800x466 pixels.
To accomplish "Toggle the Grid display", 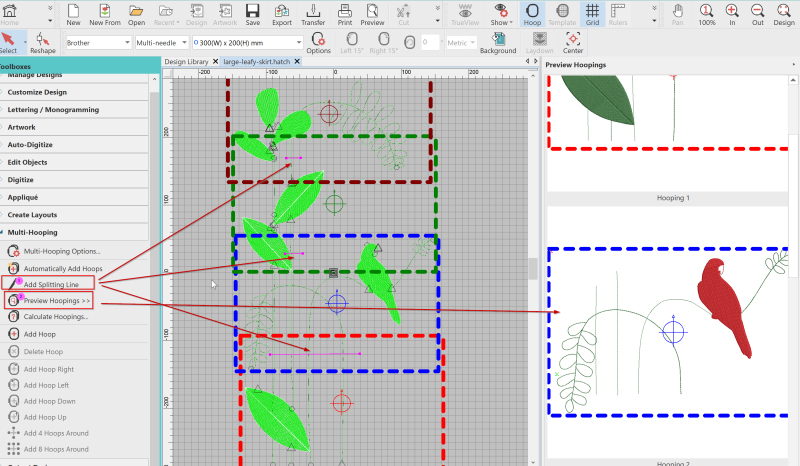I will (x=592, y=14).
